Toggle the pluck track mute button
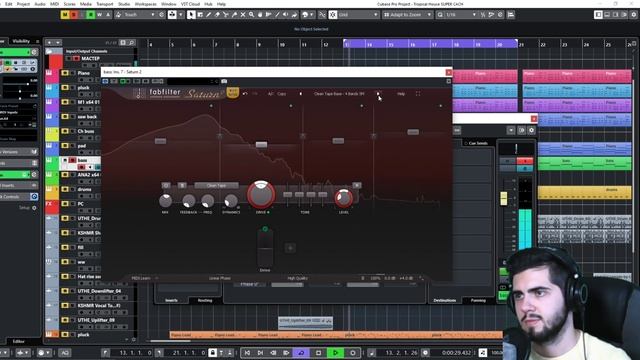 pyautogui.click(x=65, y=88)
